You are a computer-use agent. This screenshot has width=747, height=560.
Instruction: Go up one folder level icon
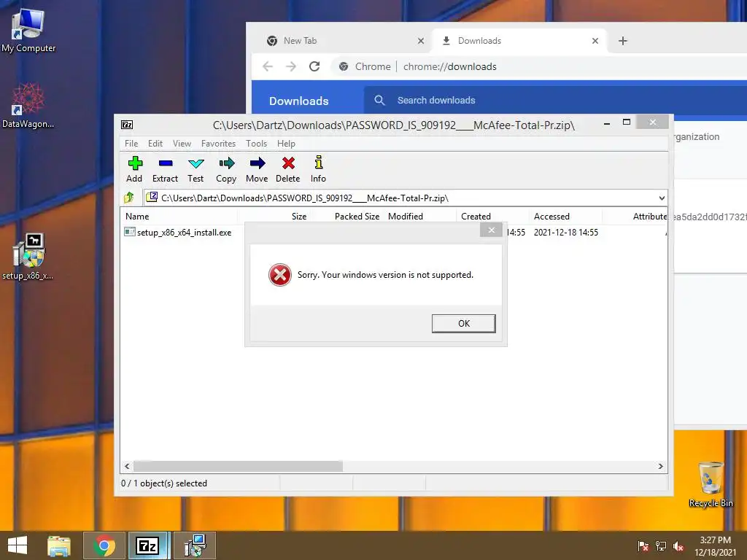[128, 197]
